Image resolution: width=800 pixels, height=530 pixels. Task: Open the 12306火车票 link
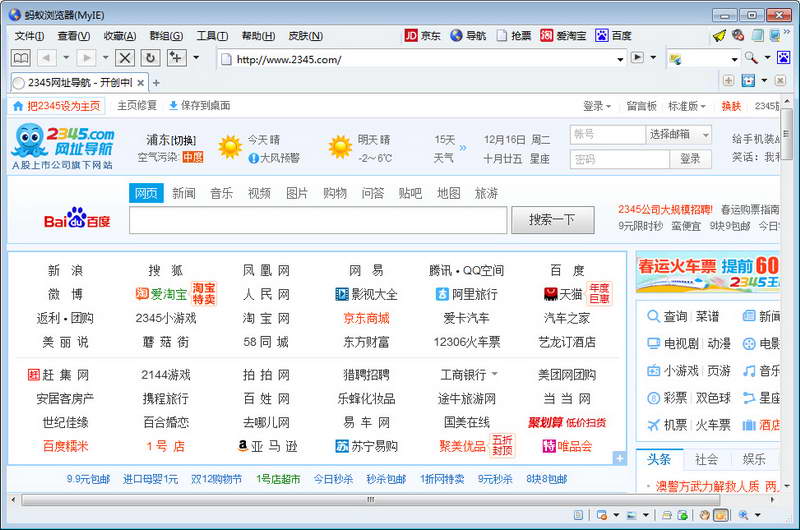pos(467,342)
